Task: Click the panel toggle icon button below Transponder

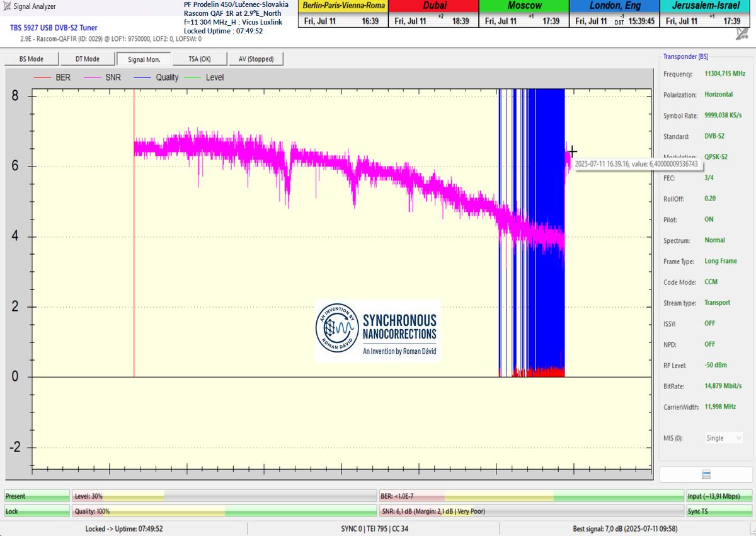Action: tap(706, 474)
